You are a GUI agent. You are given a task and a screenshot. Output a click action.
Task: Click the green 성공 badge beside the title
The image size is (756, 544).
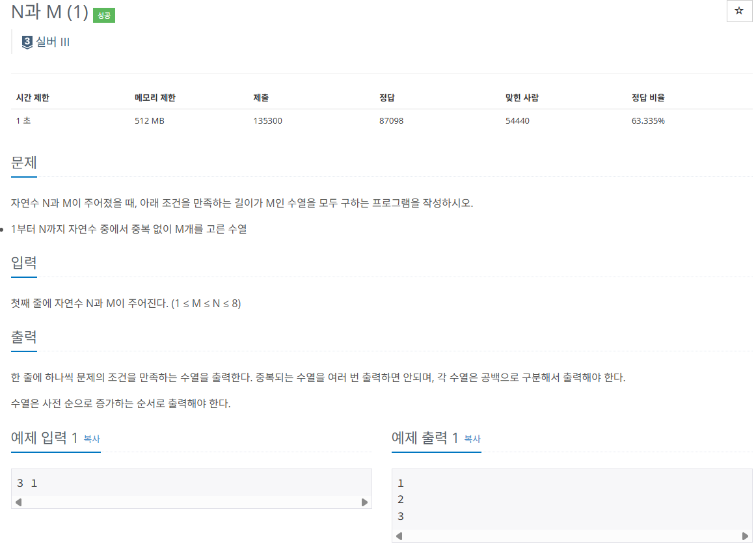coord(103,14)
